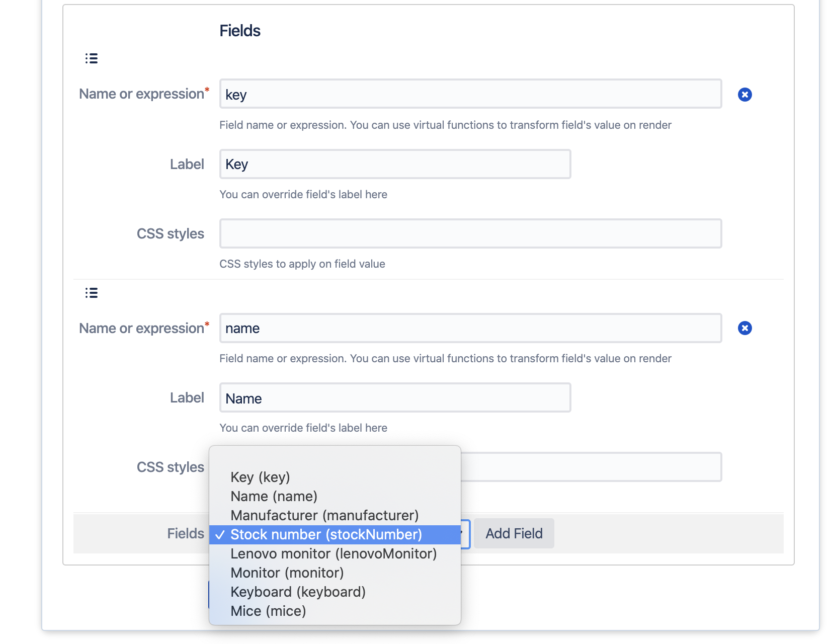Image resolution: width=830 pixels, height=644 pixels.
Task: Select 'Key (key)' from the dropdown list
Action: tap(335, 477)
